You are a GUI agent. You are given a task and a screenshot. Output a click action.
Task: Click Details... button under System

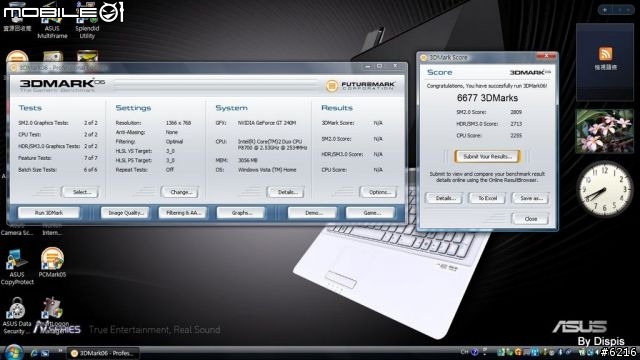[x=286, y=192]
